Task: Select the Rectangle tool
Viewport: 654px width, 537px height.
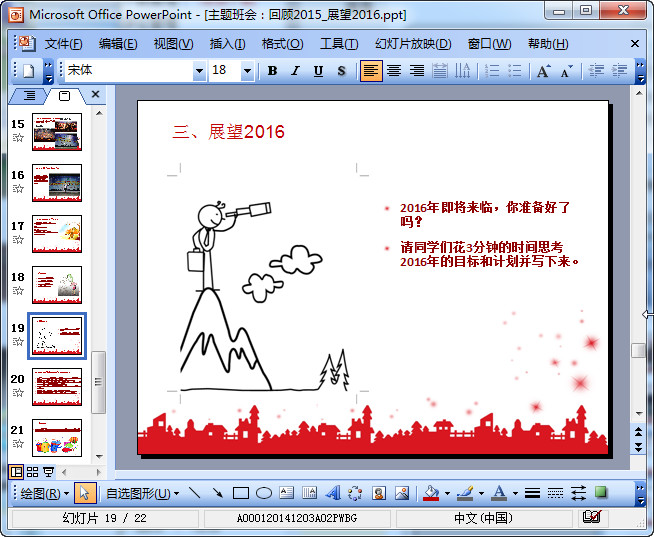Action: coord(241,493)
